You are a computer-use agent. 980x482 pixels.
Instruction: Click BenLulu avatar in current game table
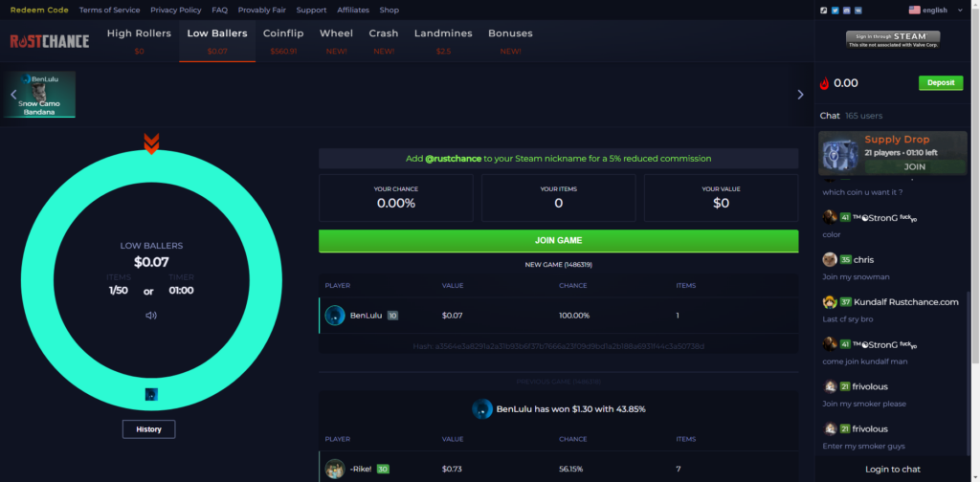tap(335, 316)
